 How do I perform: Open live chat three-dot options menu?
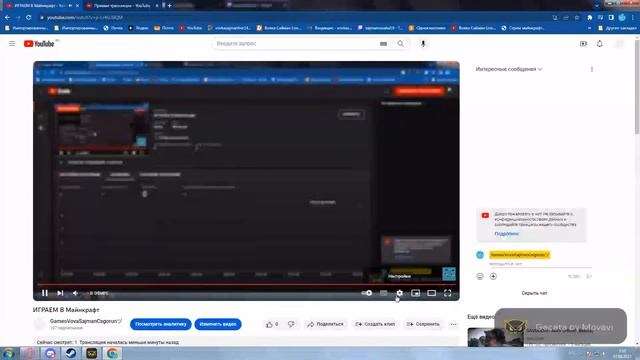click(592, 69)
